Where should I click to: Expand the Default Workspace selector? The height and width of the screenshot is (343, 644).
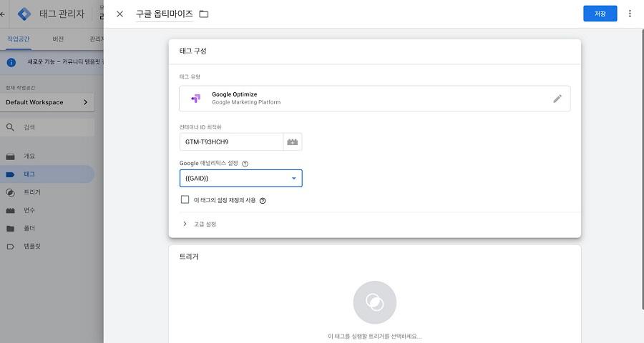pos(47,102)
